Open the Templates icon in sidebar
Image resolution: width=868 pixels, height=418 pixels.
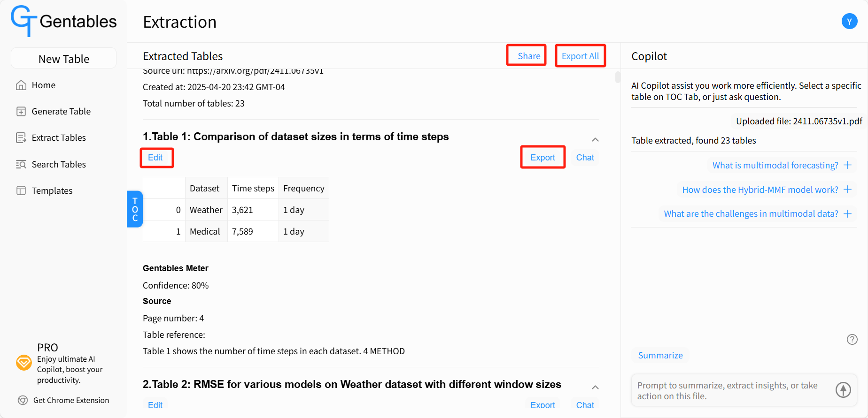(x=21, y=190)
